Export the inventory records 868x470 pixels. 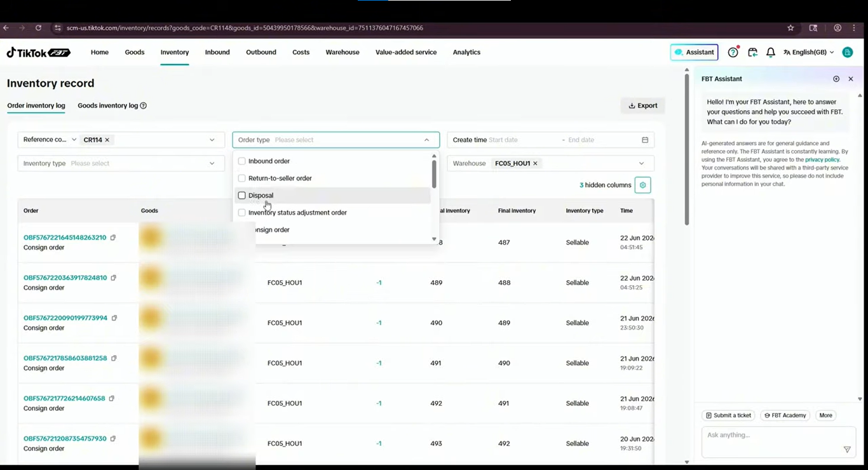pos(643,105)
